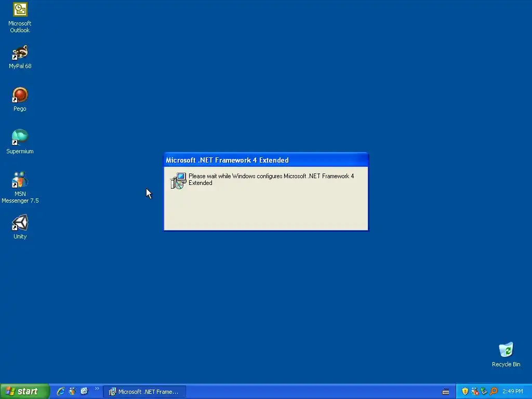Click the installer icon in the dialog

[178, 180]
